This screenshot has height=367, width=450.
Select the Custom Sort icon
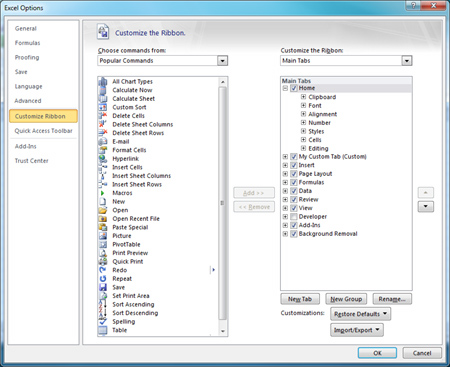(x=103, y=107)
